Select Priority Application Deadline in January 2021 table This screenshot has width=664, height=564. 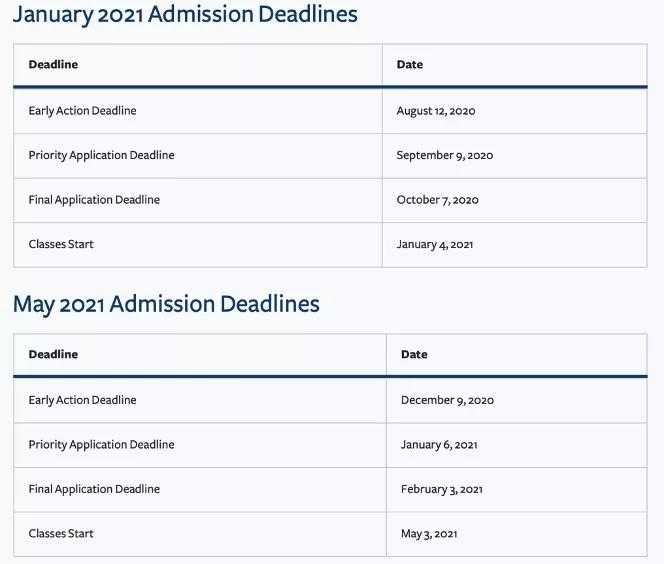click(x=101, y=155)
